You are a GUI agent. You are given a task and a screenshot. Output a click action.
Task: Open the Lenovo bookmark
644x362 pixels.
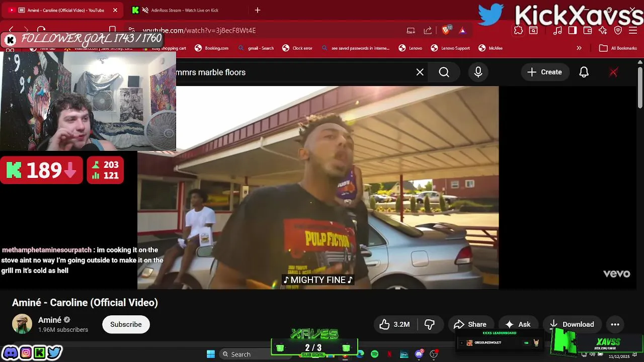tap(411, 48)
